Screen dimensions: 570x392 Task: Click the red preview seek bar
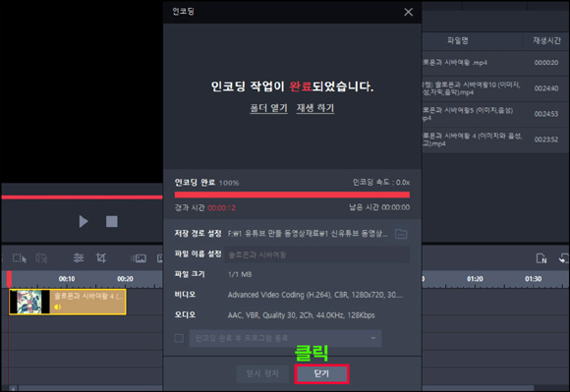pos(82,197)
